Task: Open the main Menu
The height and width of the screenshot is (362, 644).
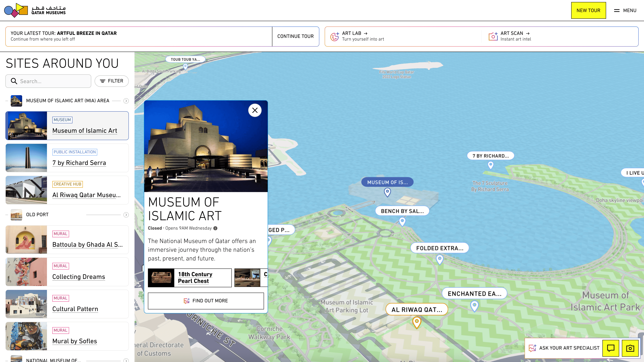Action: point(625,11)
